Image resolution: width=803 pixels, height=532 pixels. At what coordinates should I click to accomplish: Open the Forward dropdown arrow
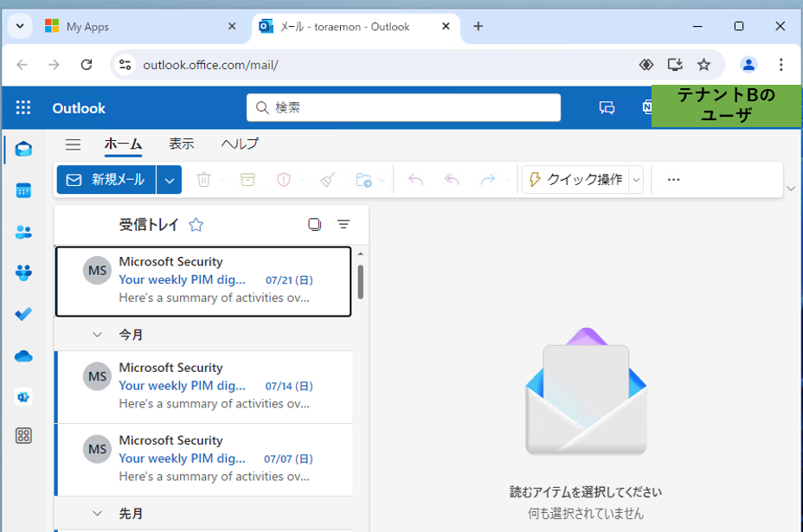click(x=506, y=180)
